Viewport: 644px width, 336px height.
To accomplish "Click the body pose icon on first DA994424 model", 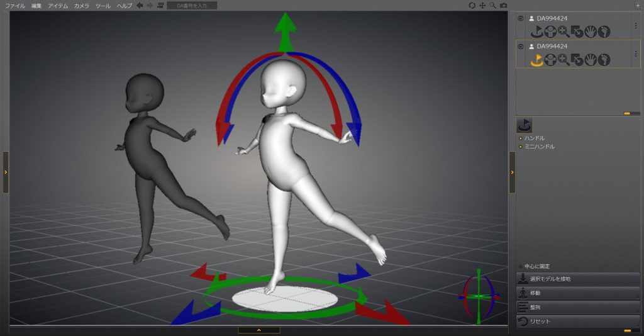I will point(550,31).
